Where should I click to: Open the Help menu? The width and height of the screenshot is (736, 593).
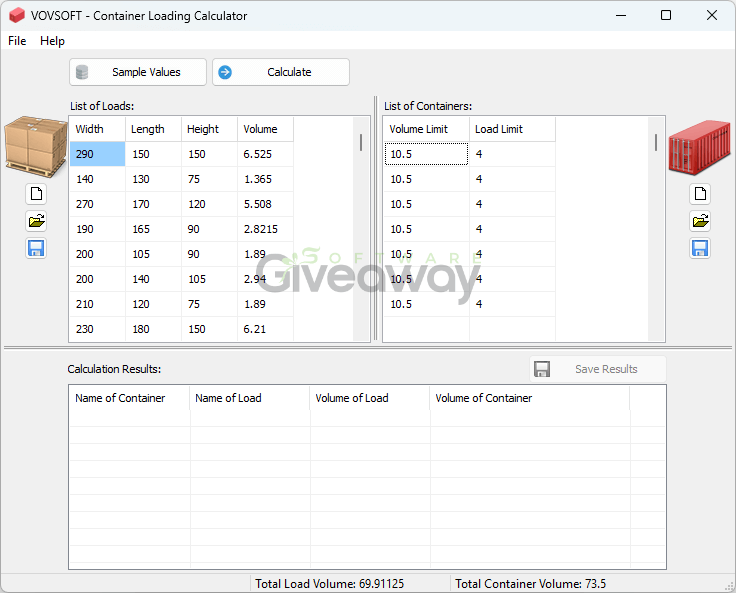(52, 41)
